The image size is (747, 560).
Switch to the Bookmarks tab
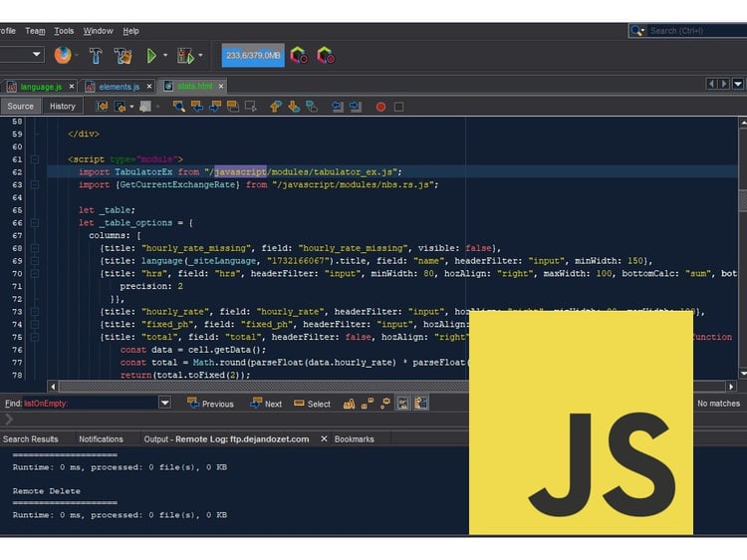[x=354, y=439]
